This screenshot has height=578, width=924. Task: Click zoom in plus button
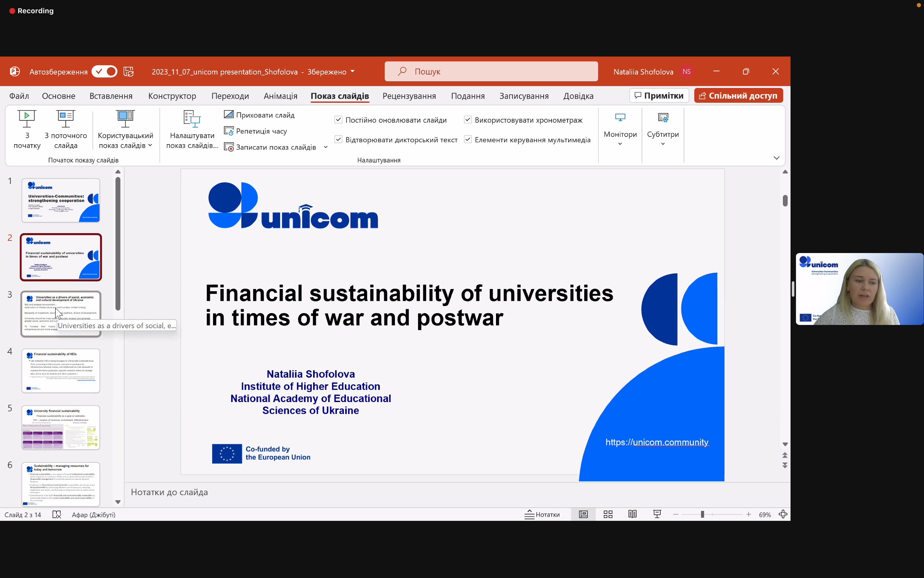(x=749, y=514)
